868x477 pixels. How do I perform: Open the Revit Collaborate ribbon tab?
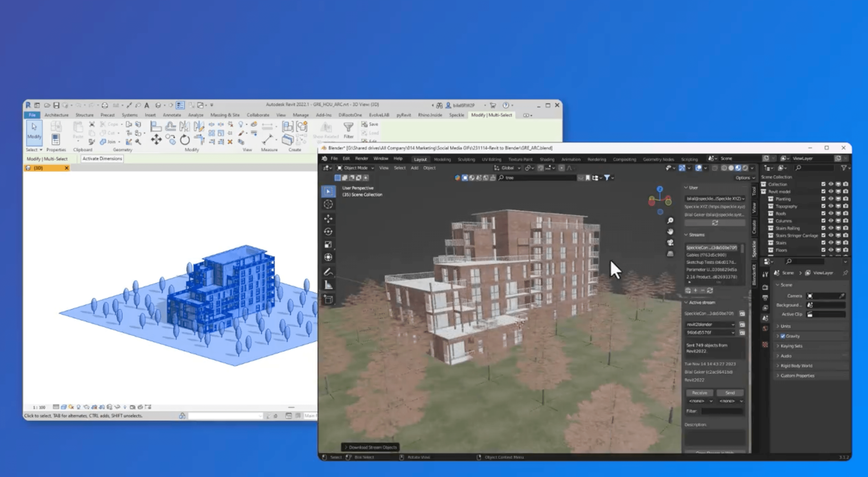[258, 115]
